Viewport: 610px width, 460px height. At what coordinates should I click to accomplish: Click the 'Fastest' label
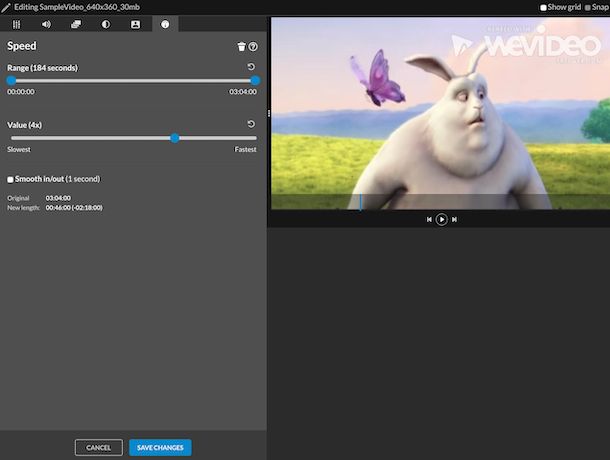pyautogui.click(x=245, y=149)
